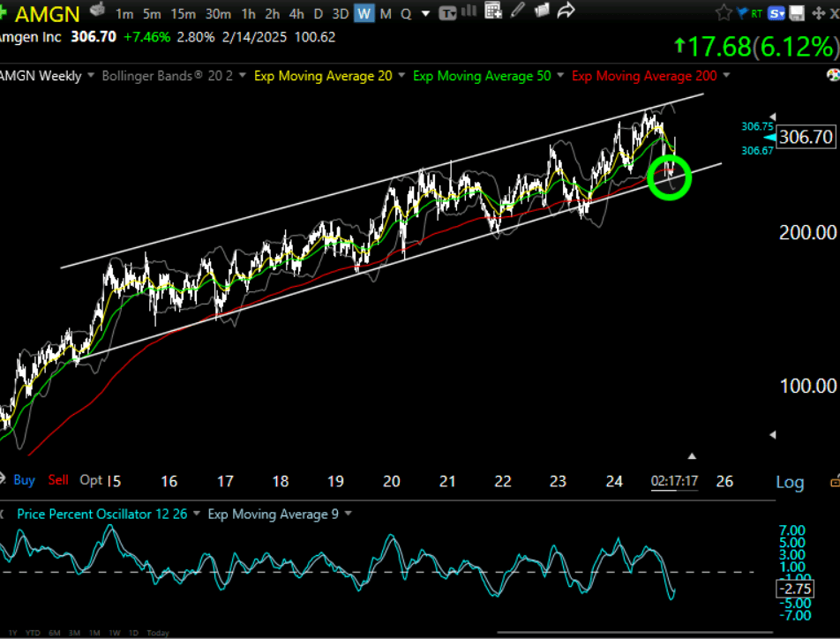This screenshot has width=840, height=639.
Task: Toggle the favorite star for this chart
Action: pyautogui.click(x=724, y=12)
